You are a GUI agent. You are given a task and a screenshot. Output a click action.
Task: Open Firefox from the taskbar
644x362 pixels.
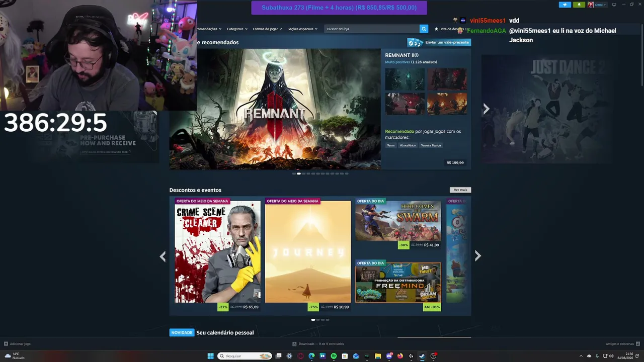[x=400, y=356]
